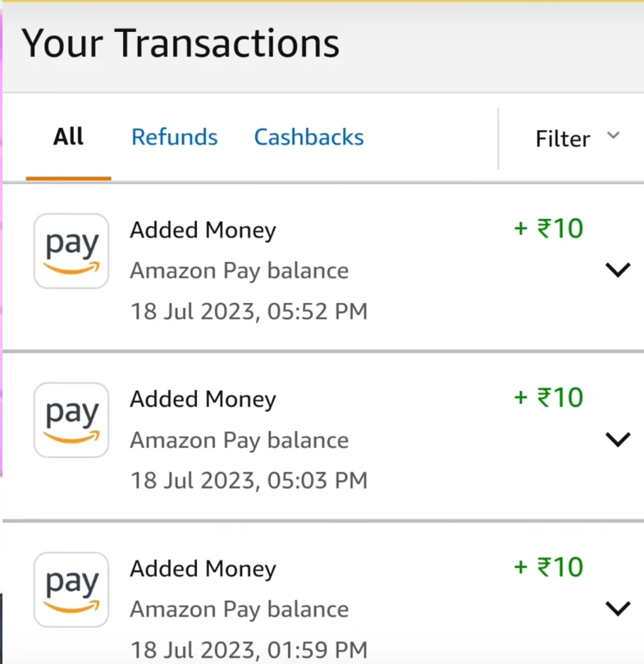Open the Filter dropdown

pyautogui.click(x=578, y=139)
